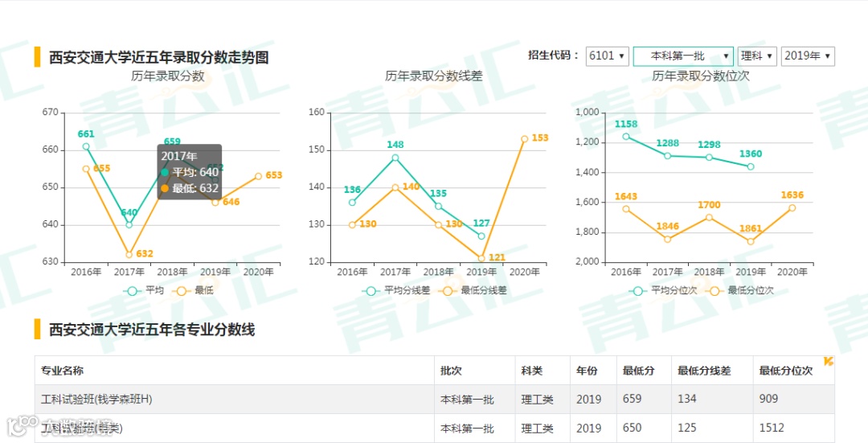Toggle 最低 legend in admission score chart
This screenshot has width=868, height=443.
(x=193, y=290)
